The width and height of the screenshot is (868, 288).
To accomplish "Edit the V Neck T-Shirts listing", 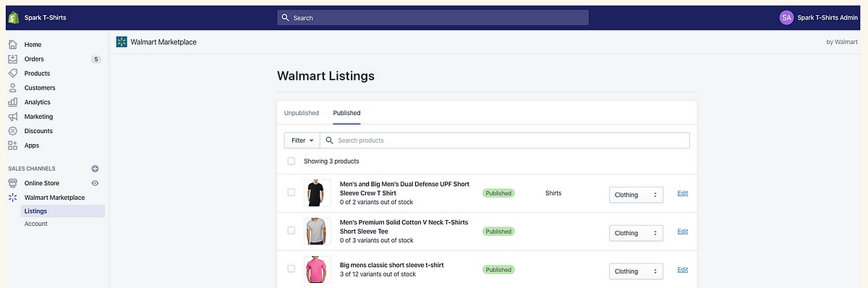I will (x=683, y=232).
